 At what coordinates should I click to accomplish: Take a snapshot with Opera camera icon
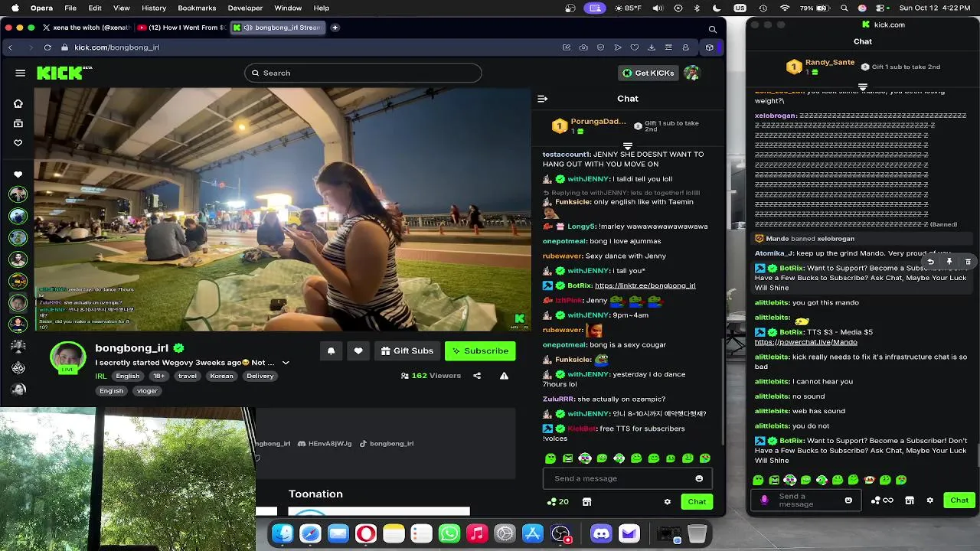pos(583,47)
